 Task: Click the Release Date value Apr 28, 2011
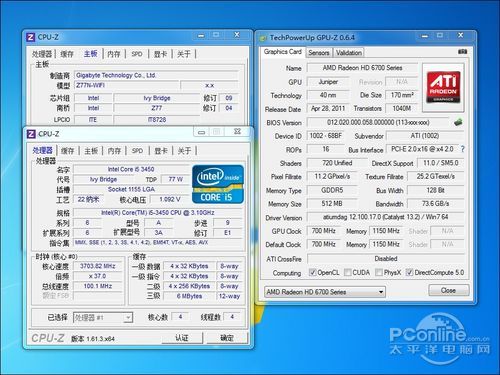328,109
